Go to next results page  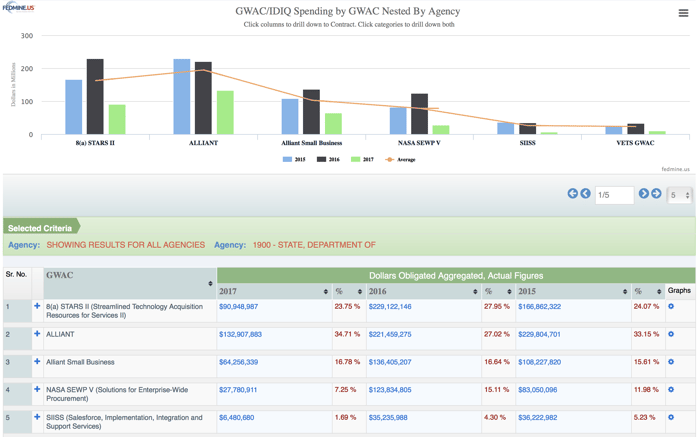pyautogui.click(x=644, y=194)
